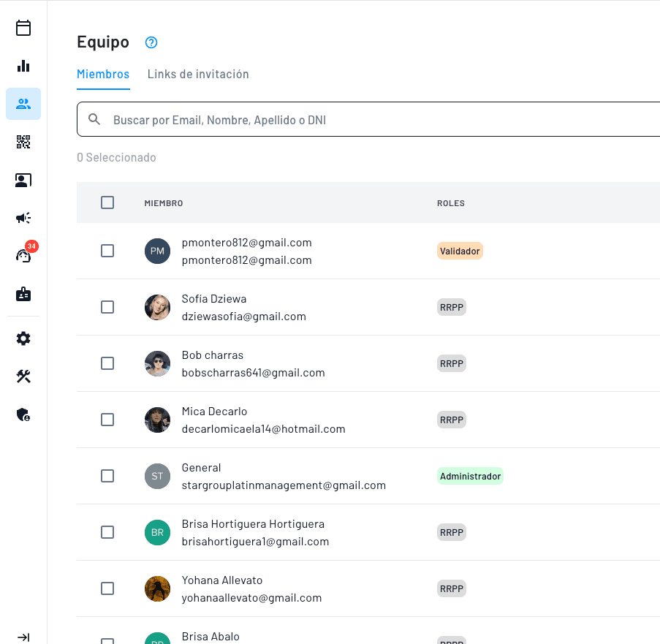This screenshot has width=660, height=644.
Task: Select the checkbox next to pmontero812@gmail.com
Action: (x=107, y=250)
